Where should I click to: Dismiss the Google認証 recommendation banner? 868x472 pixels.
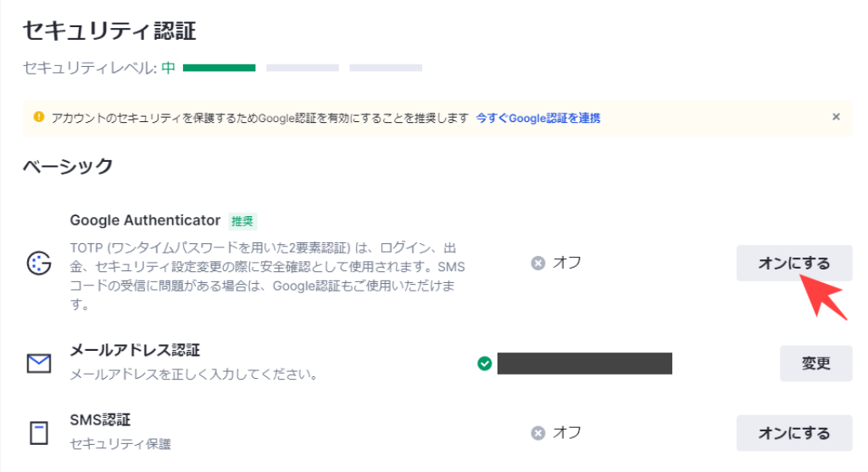point(836,117)
